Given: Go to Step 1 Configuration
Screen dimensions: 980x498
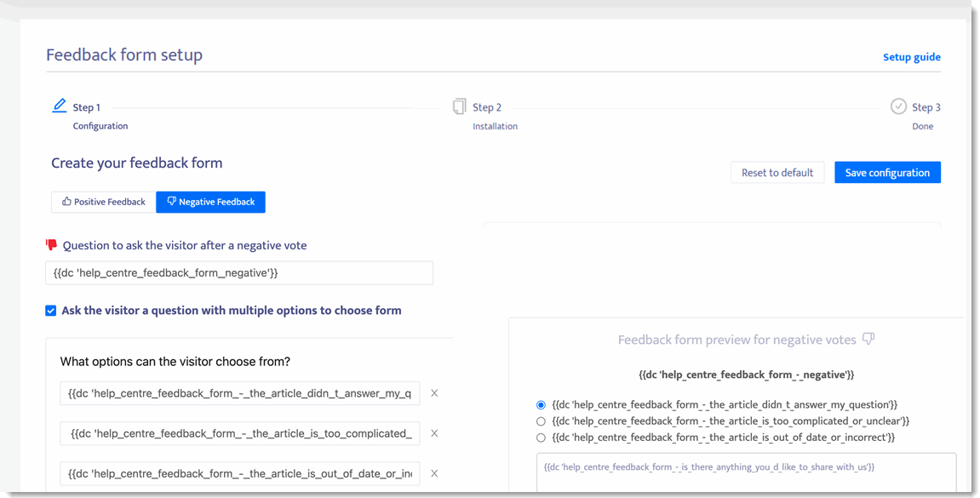Looking at the screenshot, I should click(90, 116).
